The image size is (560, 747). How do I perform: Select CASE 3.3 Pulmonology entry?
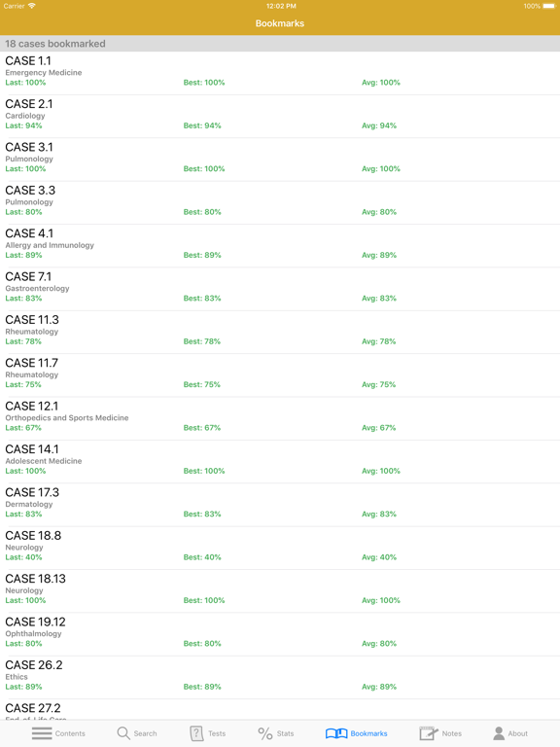[280, 203]
